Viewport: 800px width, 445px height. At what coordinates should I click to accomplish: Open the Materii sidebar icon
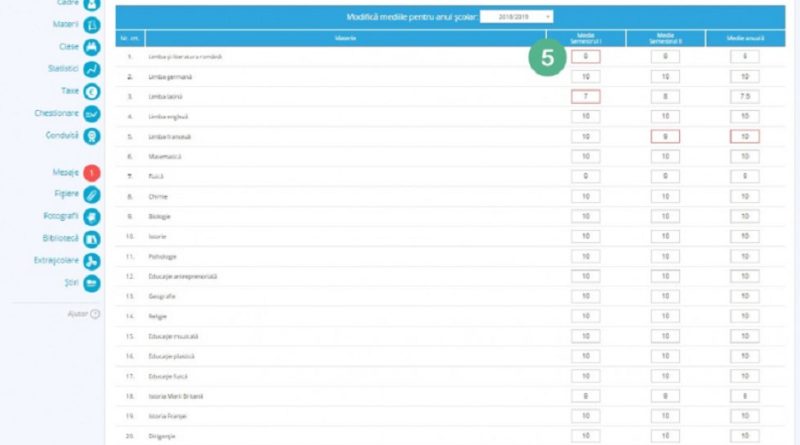92,25
